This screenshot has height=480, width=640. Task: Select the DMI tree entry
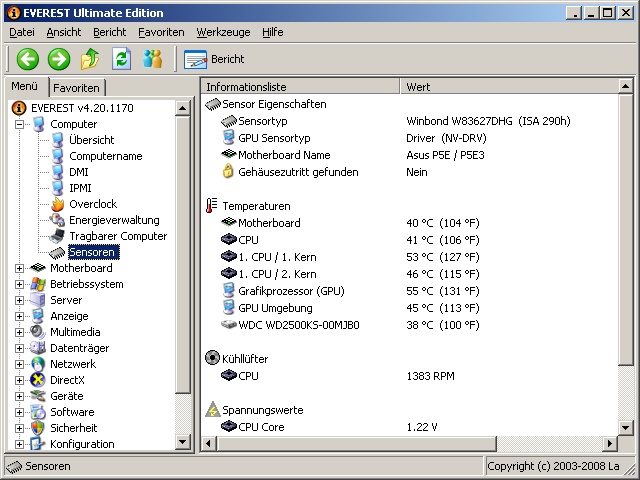pos(79,172)
